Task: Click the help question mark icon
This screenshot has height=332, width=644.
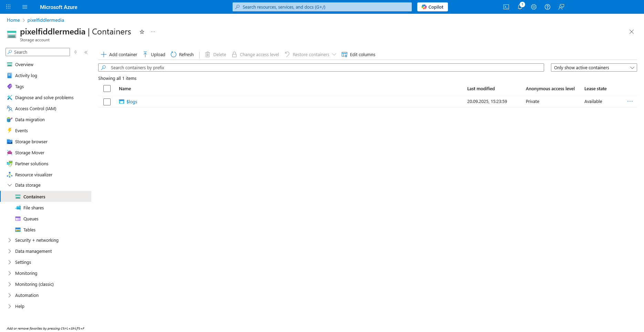Action: [548, 7]
